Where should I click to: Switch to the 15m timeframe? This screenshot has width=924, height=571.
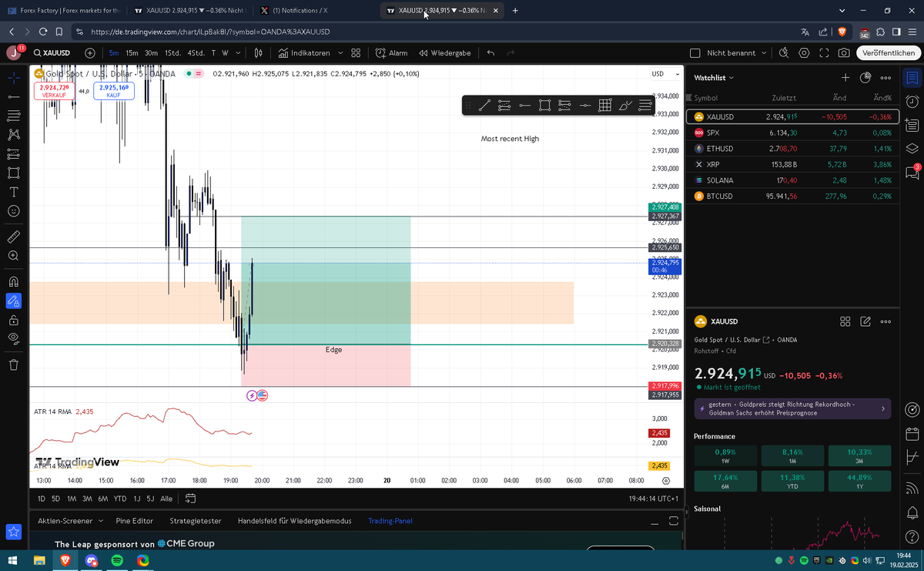point(132,53)
